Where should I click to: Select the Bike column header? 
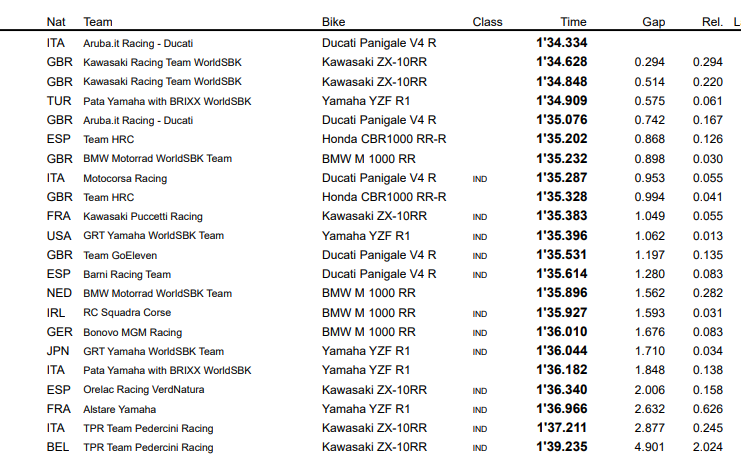tap(334, 21)
